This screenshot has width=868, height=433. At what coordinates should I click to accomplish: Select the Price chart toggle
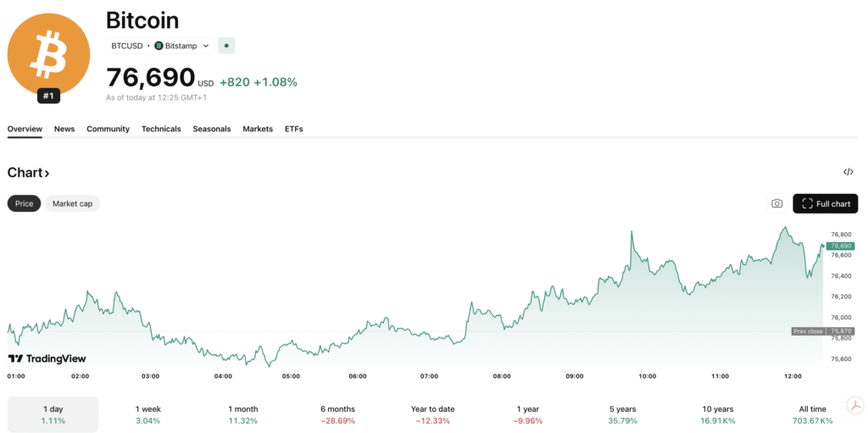tap(24, 203)
